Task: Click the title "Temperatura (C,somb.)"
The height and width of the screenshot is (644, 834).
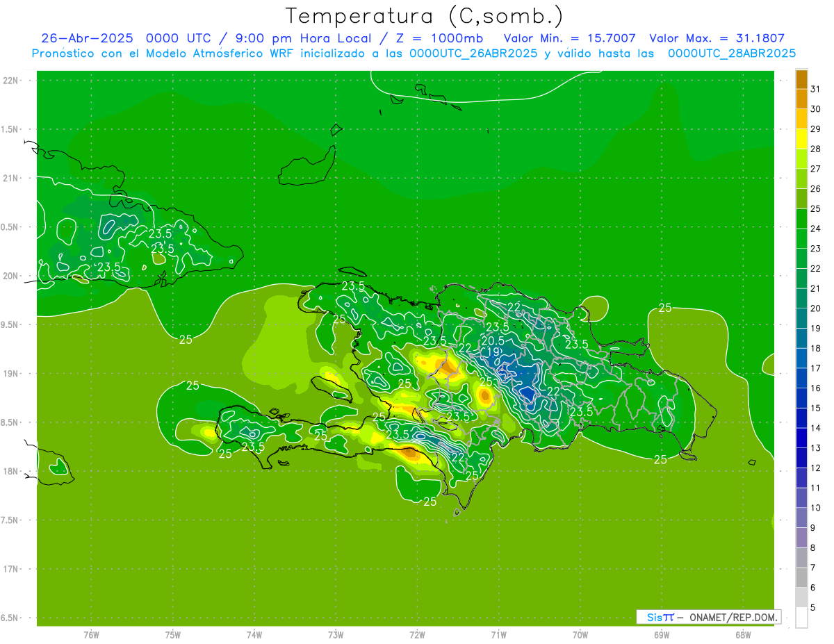Action: pos(424,16)
